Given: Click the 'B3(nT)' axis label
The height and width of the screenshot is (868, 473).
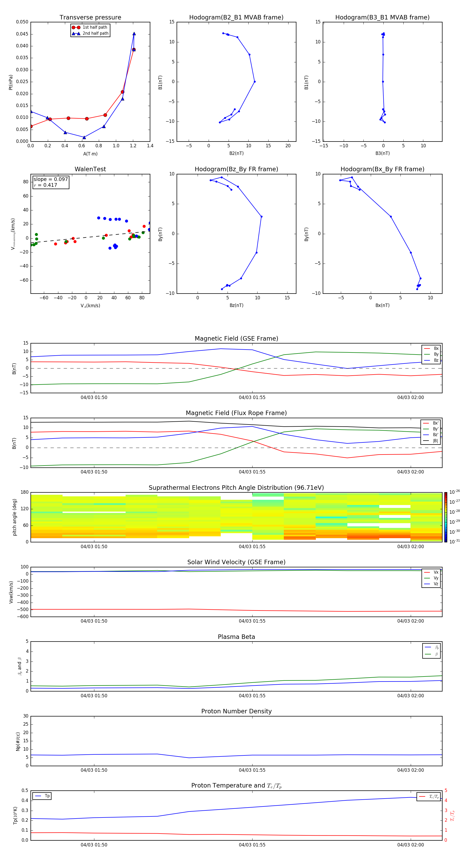Looking at the screenshot, I should click(382, 153).
